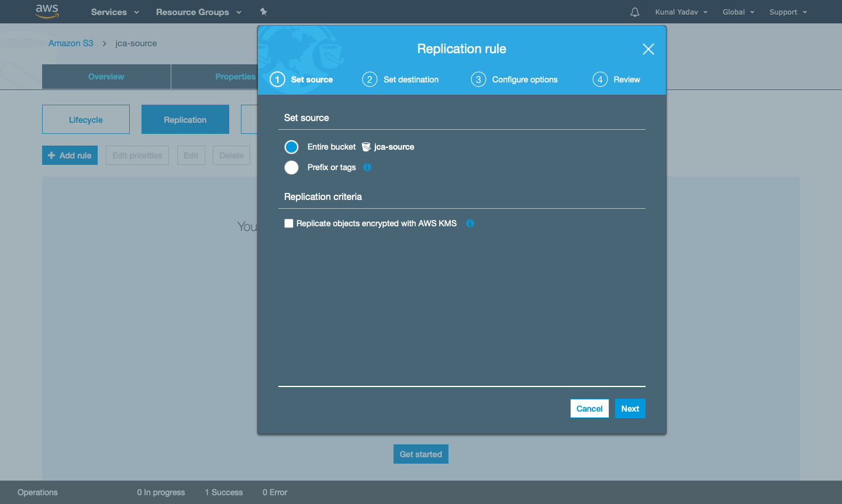Select the Prefix or tags radio option
Image resolution: width=842 pixels, height=504 pixels.
click(291, 167)
